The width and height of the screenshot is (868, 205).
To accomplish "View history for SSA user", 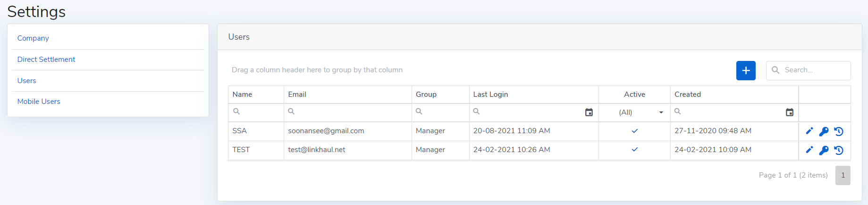I will pos(839,131).
